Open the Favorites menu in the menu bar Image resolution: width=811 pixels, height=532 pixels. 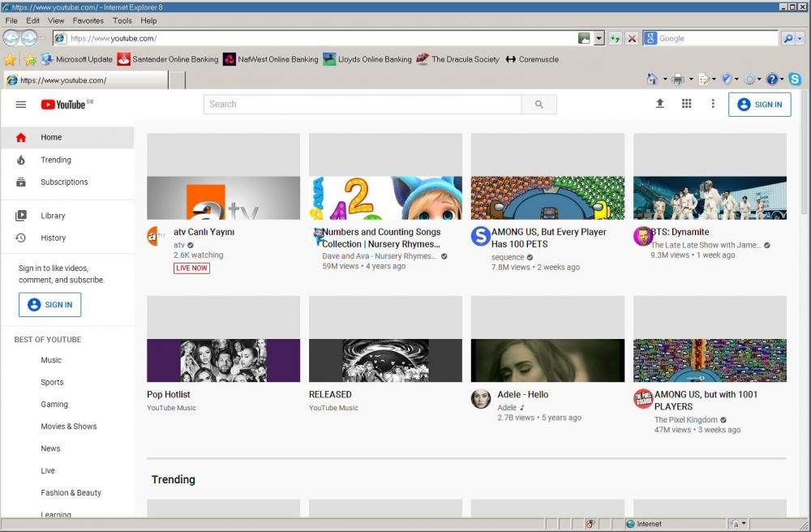[x=88, y=20]
